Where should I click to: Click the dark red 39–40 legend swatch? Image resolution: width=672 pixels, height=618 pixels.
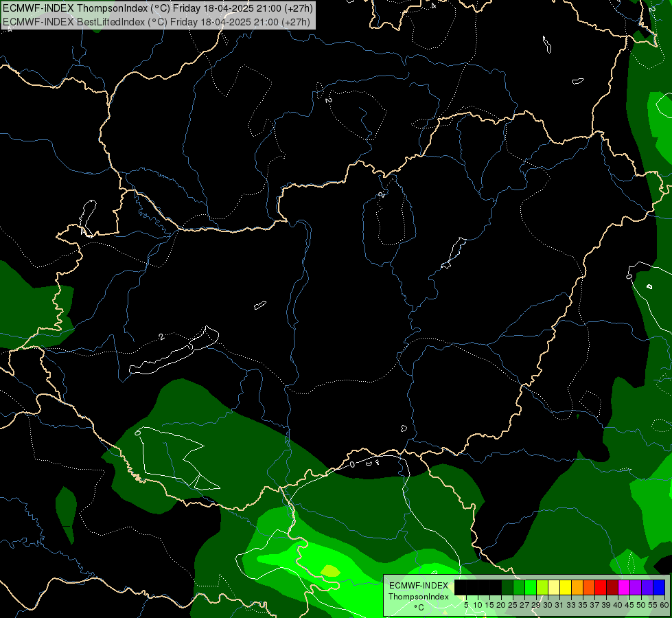click(x=612, y=588)
